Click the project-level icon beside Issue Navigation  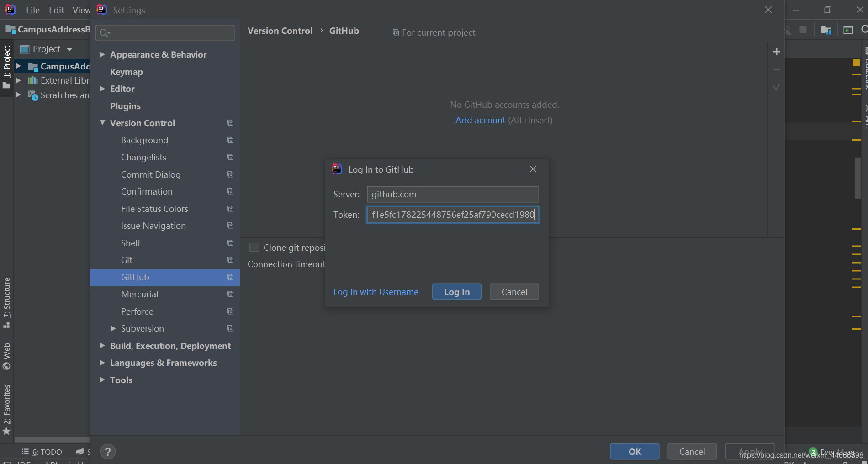tap(230, 226)
